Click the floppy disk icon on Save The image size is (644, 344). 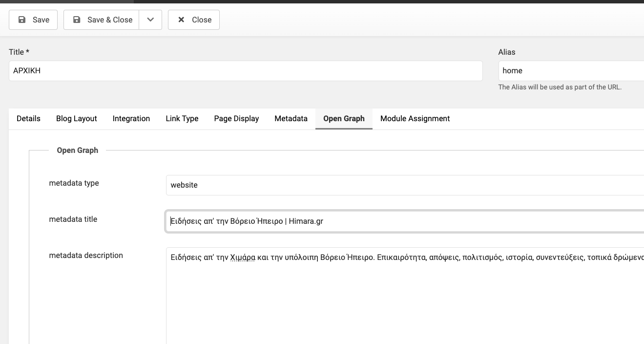22,20
